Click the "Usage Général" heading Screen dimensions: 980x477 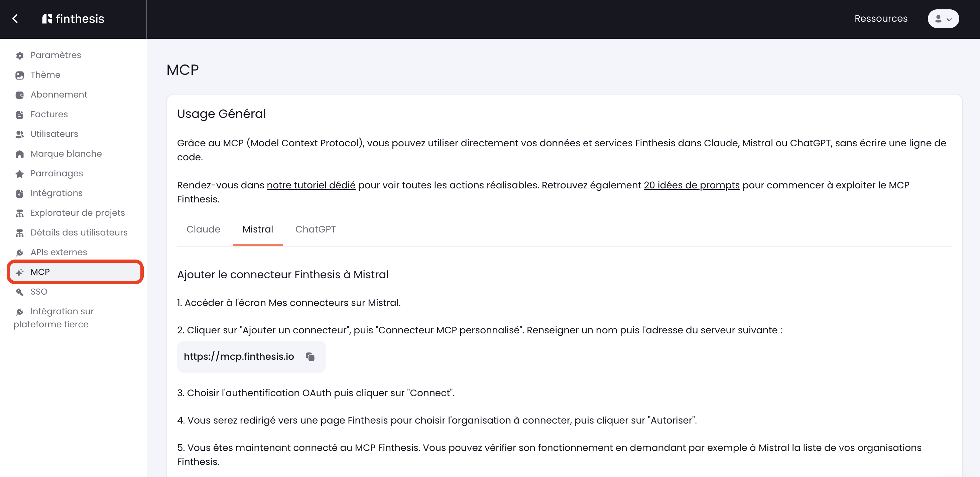tap(221, 114)
